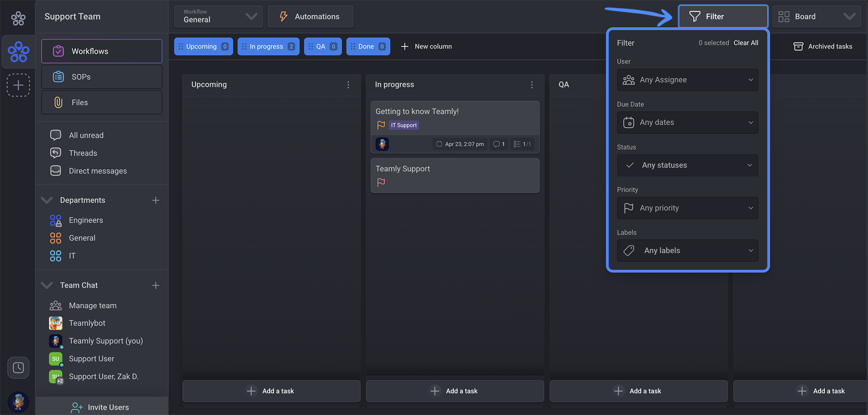
Task: Select the Done column chip
Action: coord(368,46)
